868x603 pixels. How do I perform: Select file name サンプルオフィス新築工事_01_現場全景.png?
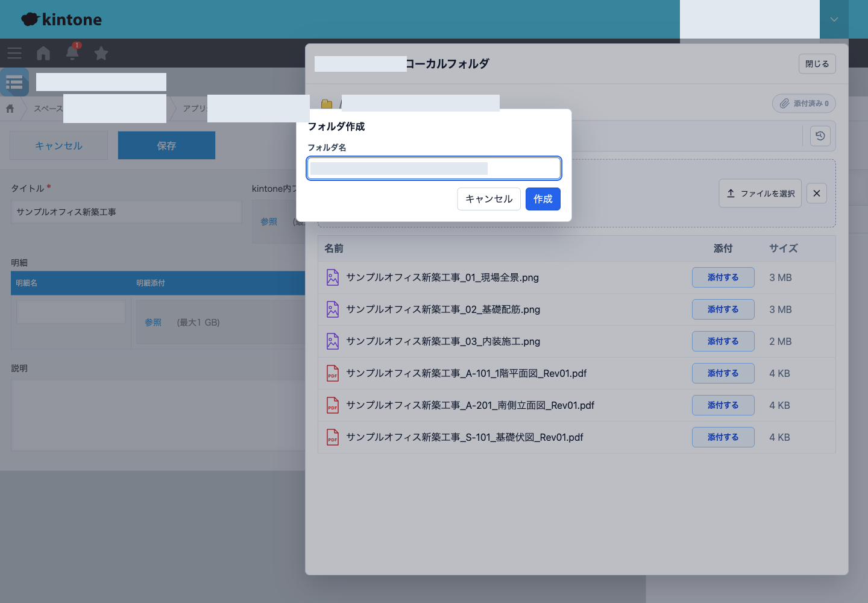click(442, 277)
